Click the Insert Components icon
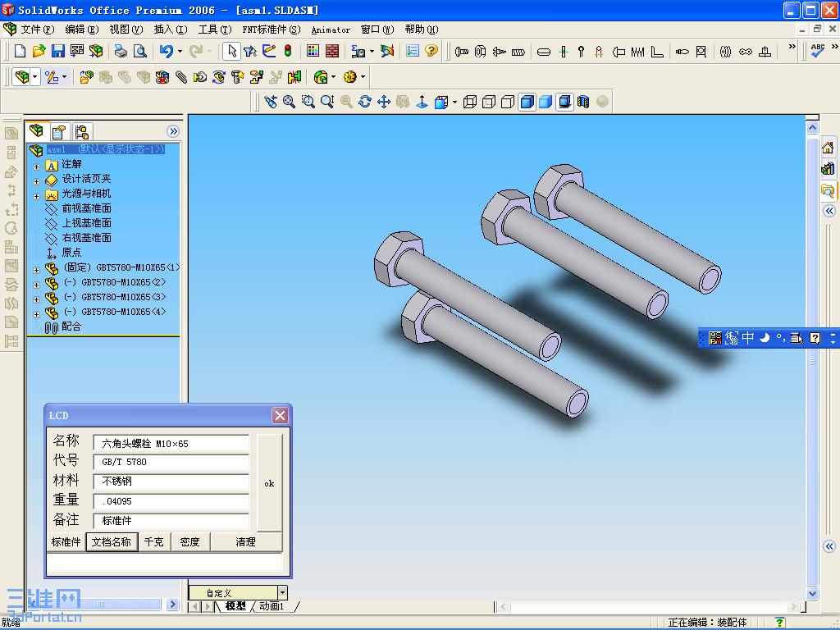 coord(86,77)
